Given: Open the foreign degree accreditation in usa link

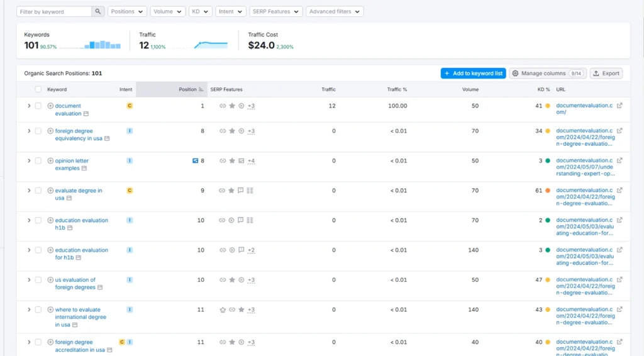Looking at the screenshot, I should (x=80, y=346).
